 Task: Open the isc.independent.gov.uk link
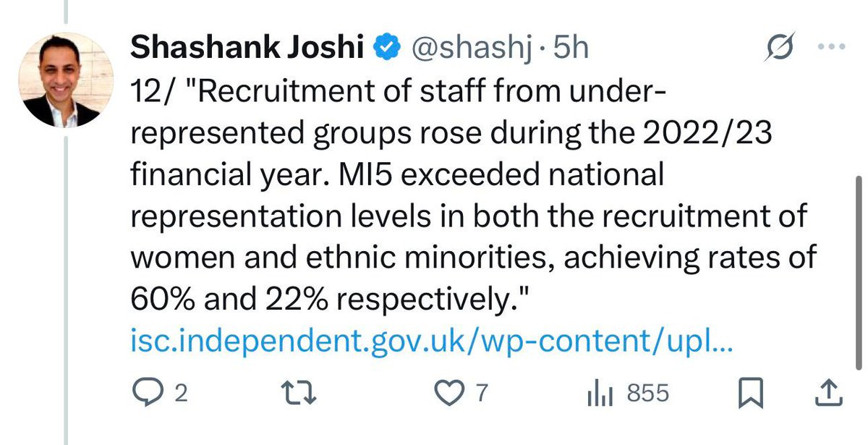pyautogui.click(x=431, y=340)
